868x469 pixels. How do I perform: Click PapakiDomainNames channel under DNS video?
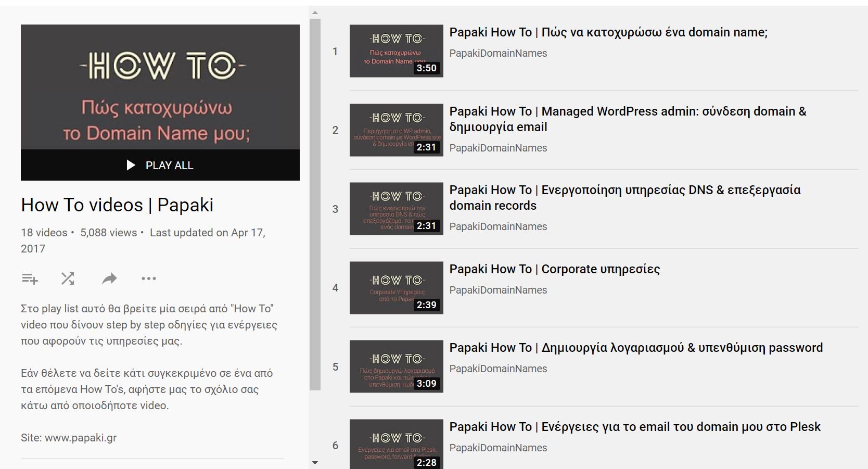pyautogui.click(x=498, y=226)
